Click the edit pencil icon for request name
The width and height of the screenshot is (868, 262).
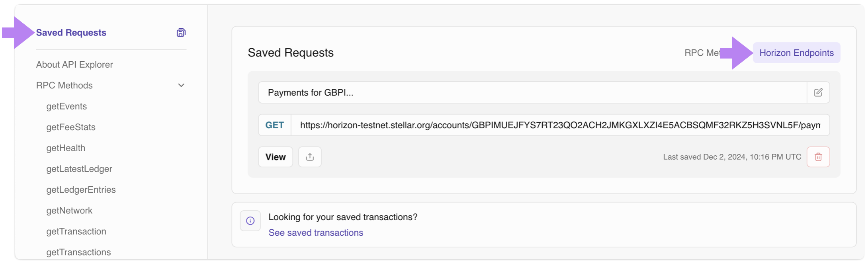[818, 92]
